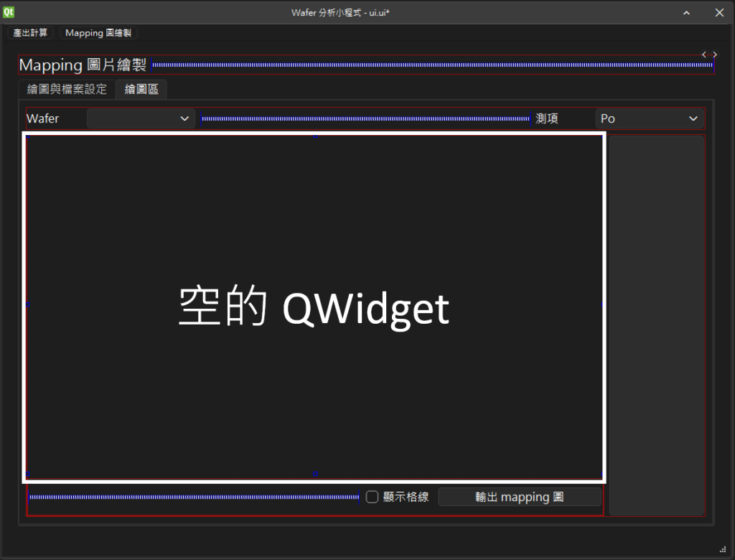Close the Wafer 分析小程式 window
735x560 pixels.
coord(719,13)
